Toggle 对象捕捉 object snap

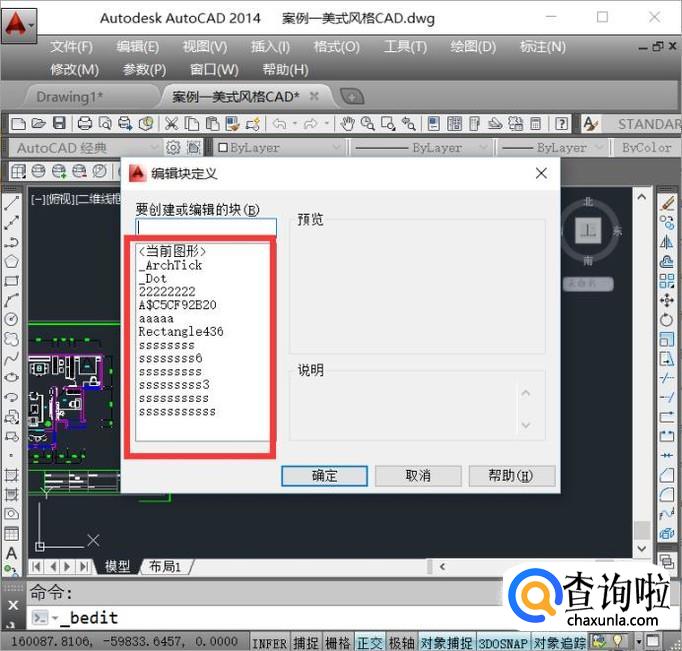tap(446, 643)
